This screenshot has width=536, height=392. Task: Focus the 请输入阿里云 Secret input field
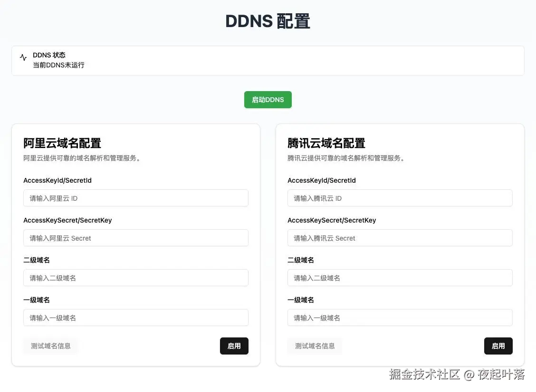tap(136, 238)
